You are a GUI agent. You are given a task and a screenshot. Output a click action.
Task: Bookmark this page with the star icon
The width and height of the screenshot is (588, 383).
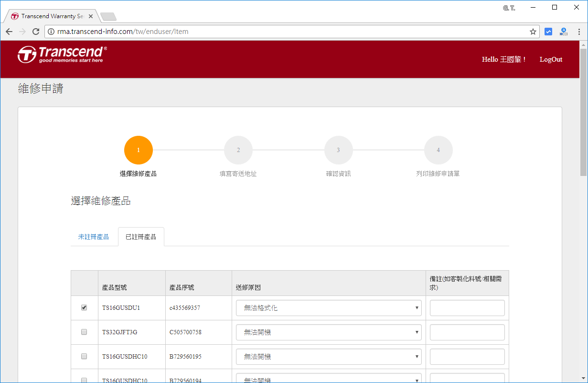click(533, 32)
